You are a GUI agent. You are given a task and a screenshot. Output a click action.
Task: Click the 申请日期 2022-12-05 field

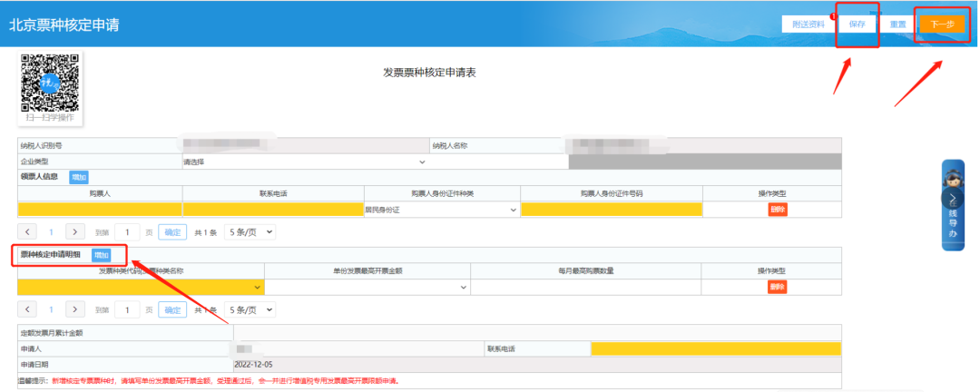[x=537, y=364]
